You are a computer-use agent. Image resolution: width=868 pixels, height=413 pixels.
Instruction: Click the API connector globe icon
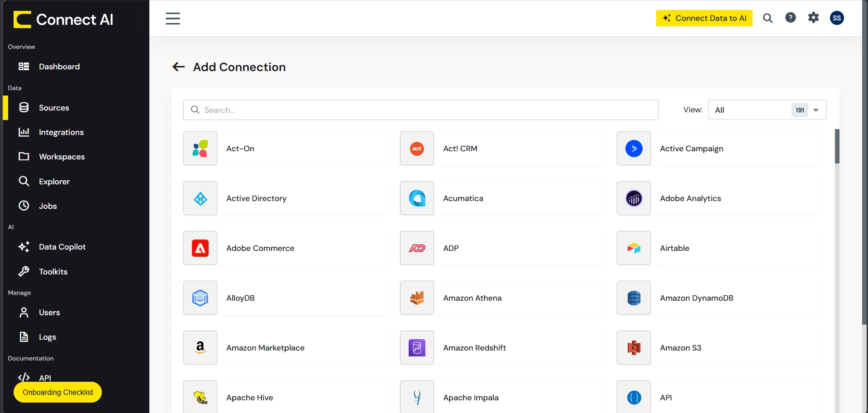pyautogui.click(x=634, y=397)
